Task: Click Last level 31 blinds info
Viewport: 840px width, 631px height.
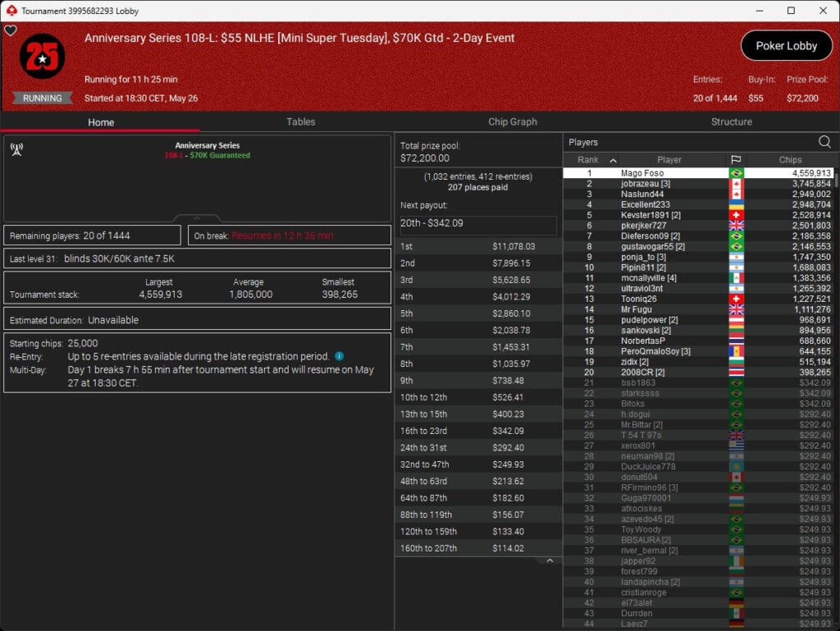Action: [x=197, y=258]
